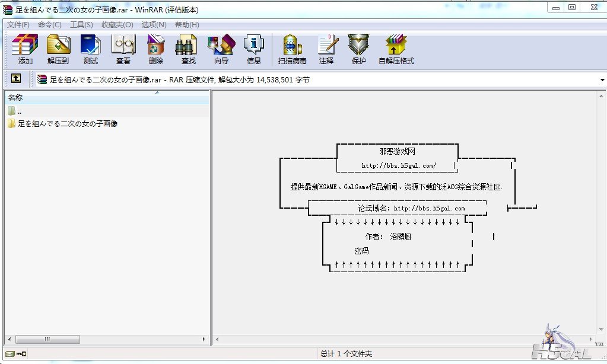Click the 名称 column header to sort
The width and height of the screenshot is (607, 364).
coord(107,97)
